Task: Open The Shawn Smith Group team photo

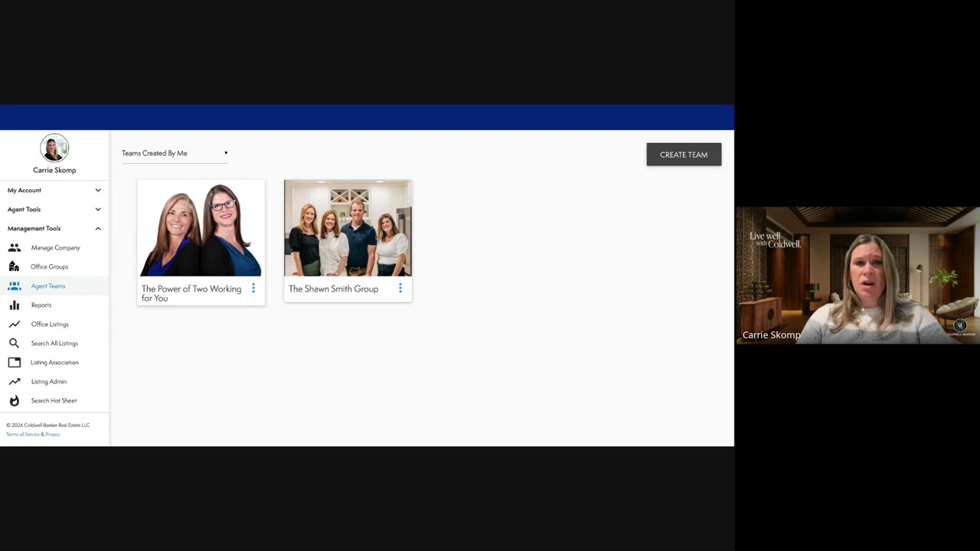Action: (x=348, y=228)
